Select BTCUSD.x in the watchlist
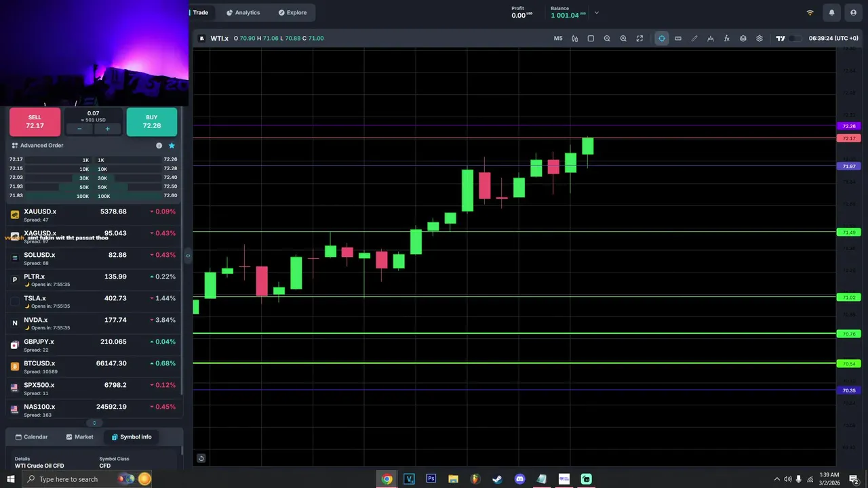Image resolution: width=868 pixels, height=488 pixels. [94, 365]
